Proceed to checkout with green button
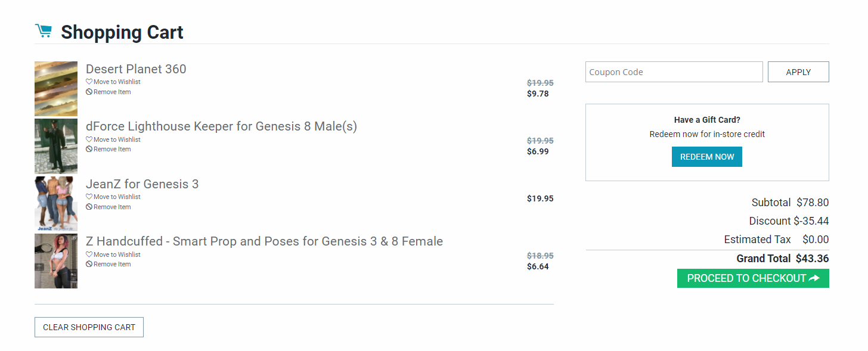868x351 pixels. 752,278
